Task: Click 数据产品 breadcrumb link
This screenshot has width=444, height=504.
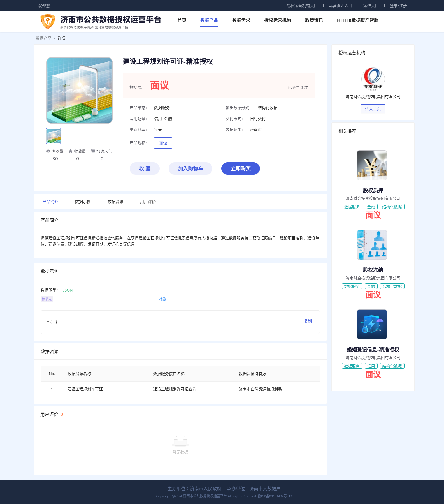Action: pyautogui.click(x=44, y=38)
